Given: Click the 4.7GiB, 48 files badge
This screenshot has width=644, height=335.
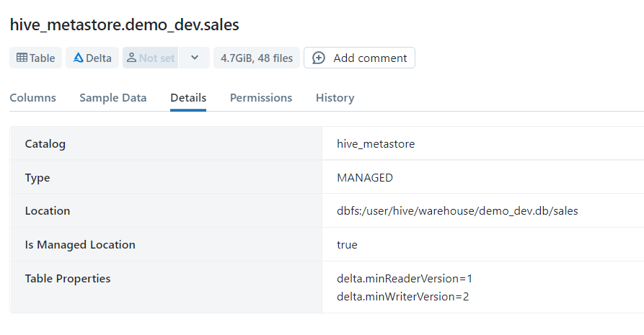Looking at the screenshot, I should (x=257, y=58).
